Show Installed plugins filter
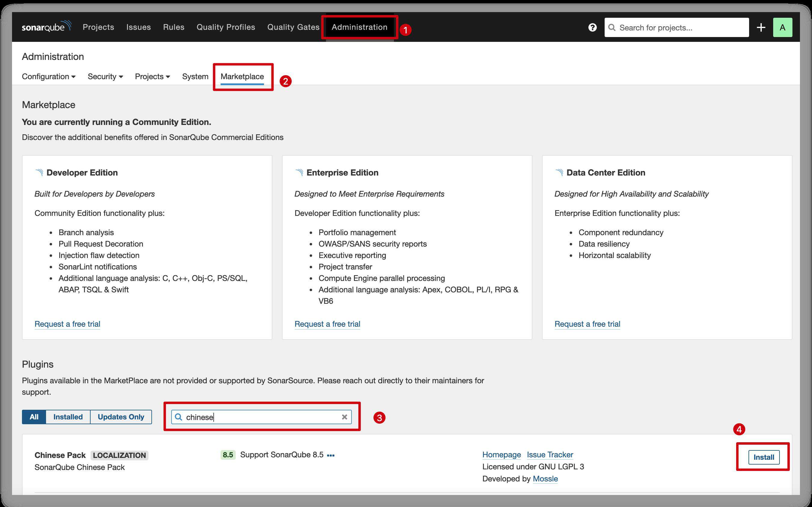This screenshot has width=812, height=507. coord(68,417)
